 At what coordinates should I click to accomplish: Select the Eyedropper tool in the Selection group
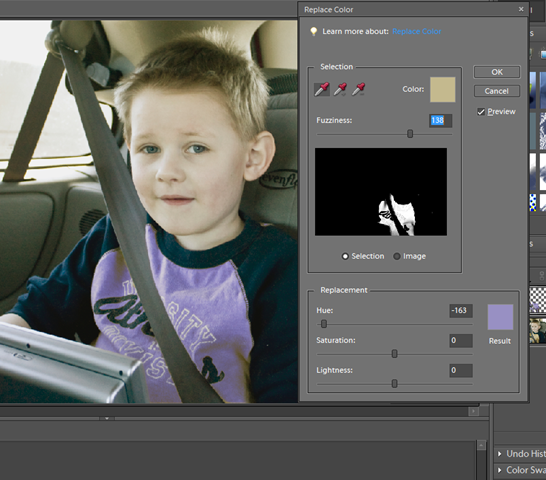[x=322, y=90]
